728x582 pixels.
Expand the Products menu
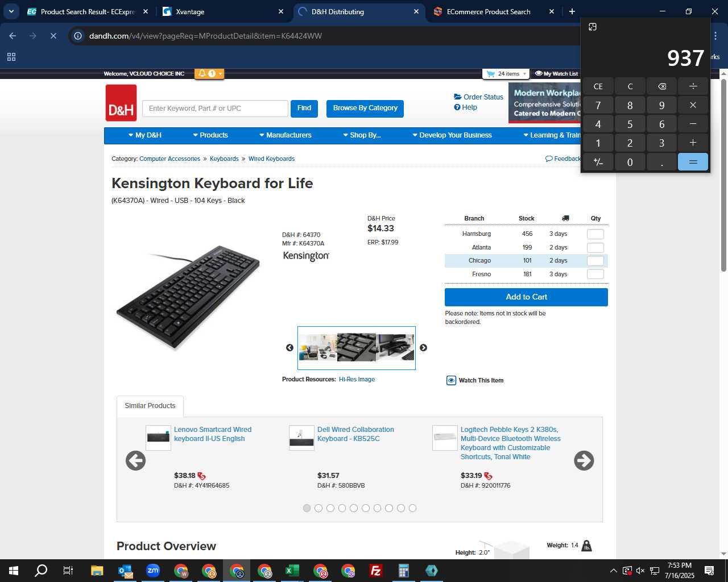[x=210, y=135]
